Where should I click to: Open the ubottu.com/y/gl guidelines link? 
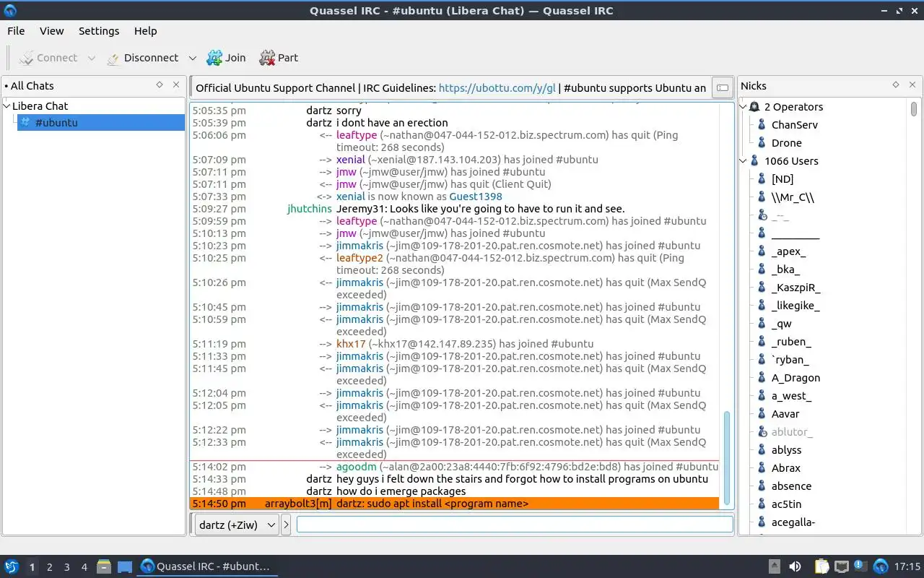497,88
